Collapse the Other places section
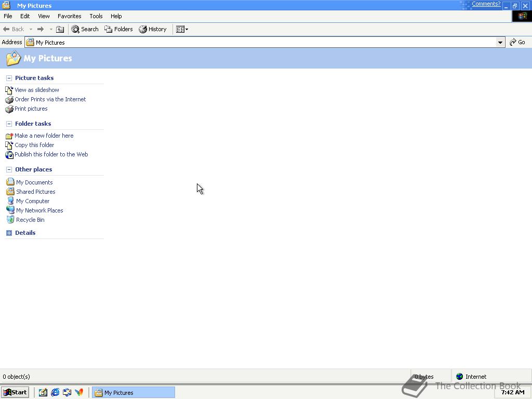 pyautogui.click(x=9, y=170)
